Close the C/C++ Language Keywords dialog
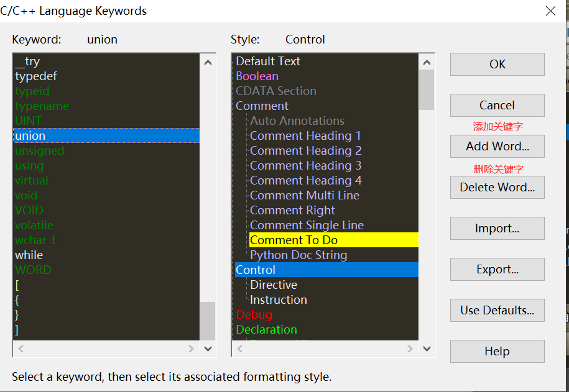569x392 pixels. click(x=550, y=11)
